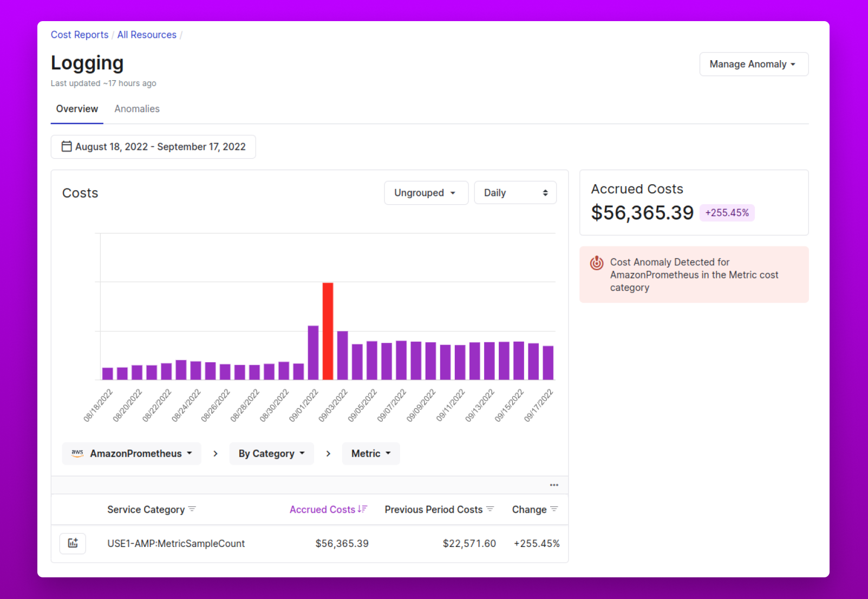This screenshot has width=868, height=599.
Task: Click the +255.45% change cell in table
Action: click(537, 543)
